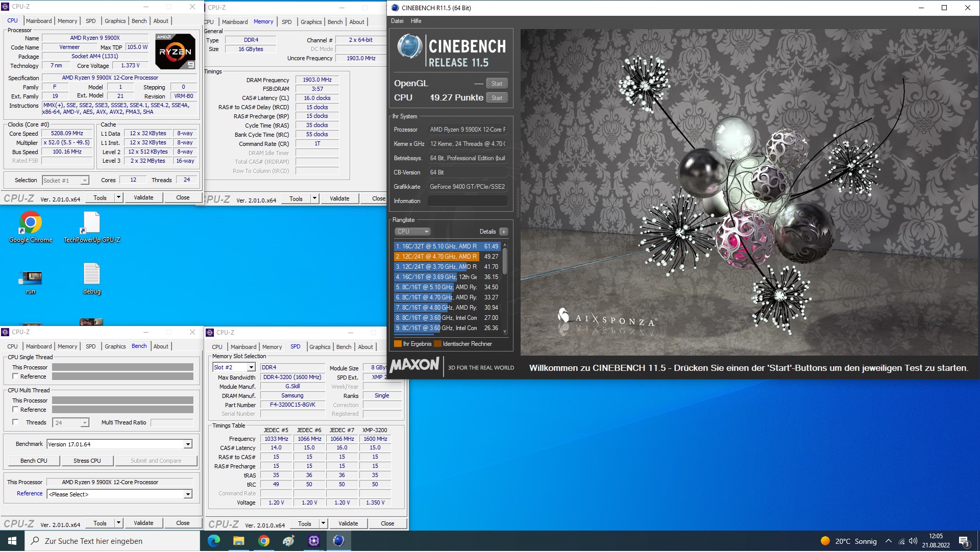Click the Details arrow button in Rangliste
980x552 pixels.
[x=503, y=232]
